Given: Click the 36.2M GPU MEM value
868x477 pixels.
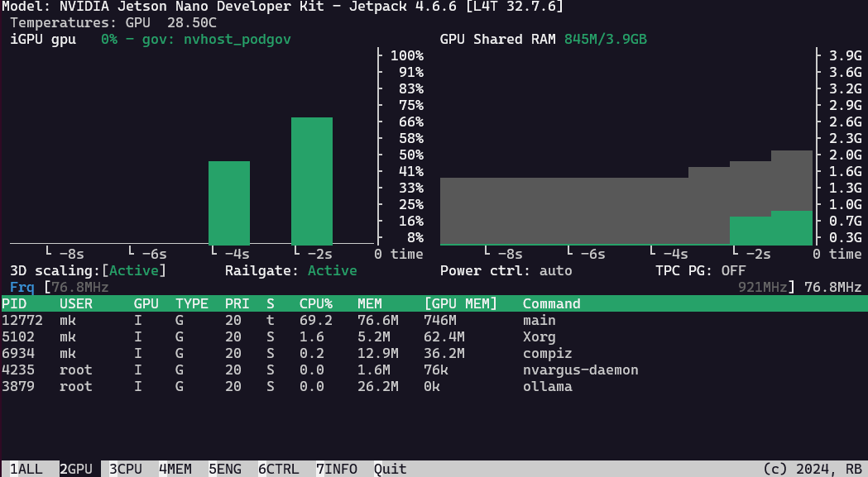Looking at the screenshot, I should click(x=444, y=354).
